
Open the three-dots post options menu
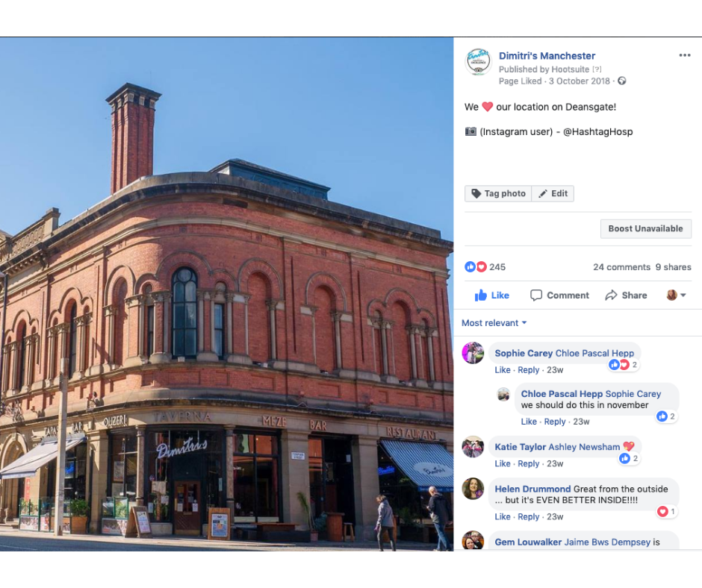pos(685,55)
